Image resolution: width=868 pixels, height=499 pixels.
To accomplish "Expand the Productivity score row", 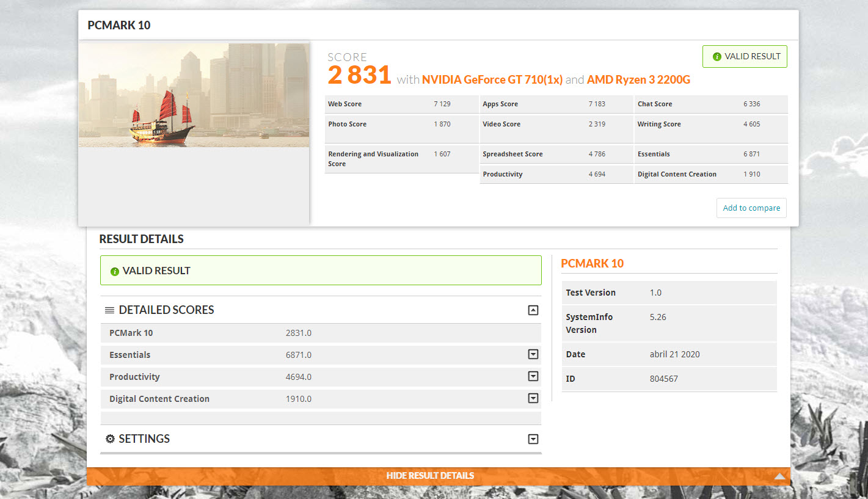I will pyautogui.click(x=533, y=376).
